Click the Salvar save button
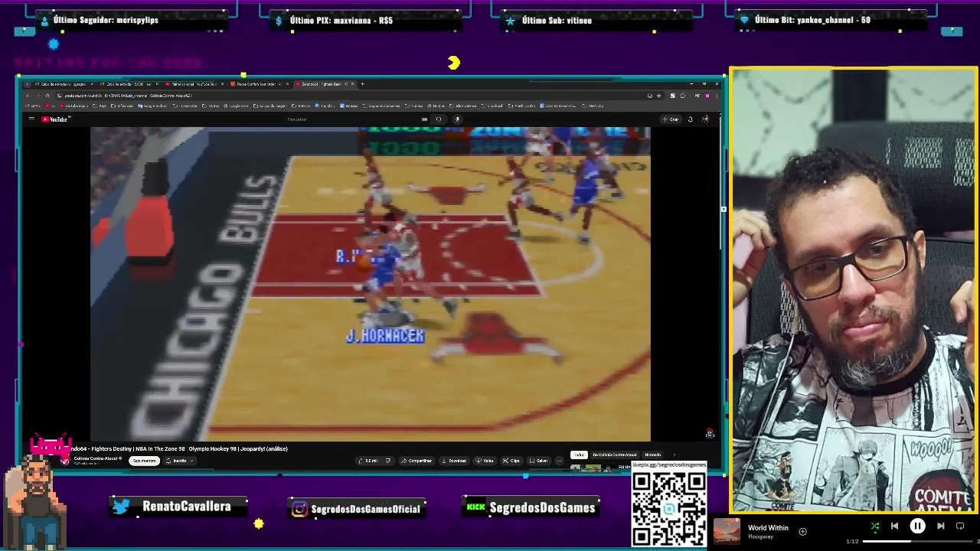980x551 pixels. pos(538,461)
